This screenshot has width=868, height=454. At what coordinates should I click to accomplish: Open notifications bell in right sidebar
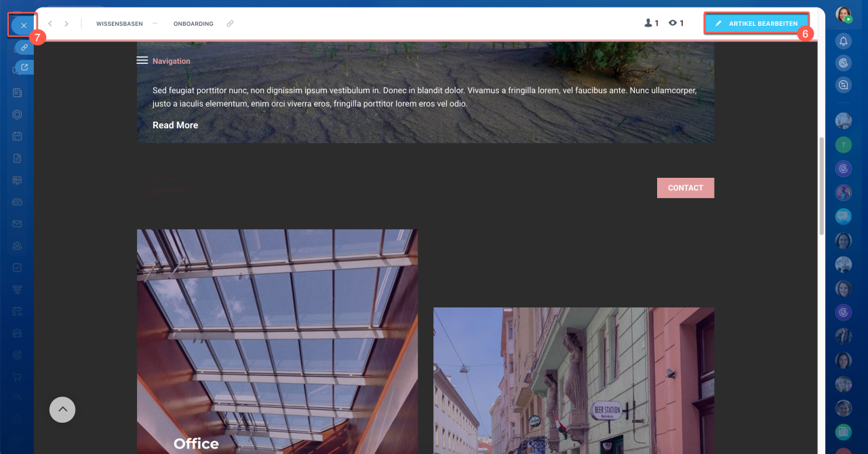[844, 41]
